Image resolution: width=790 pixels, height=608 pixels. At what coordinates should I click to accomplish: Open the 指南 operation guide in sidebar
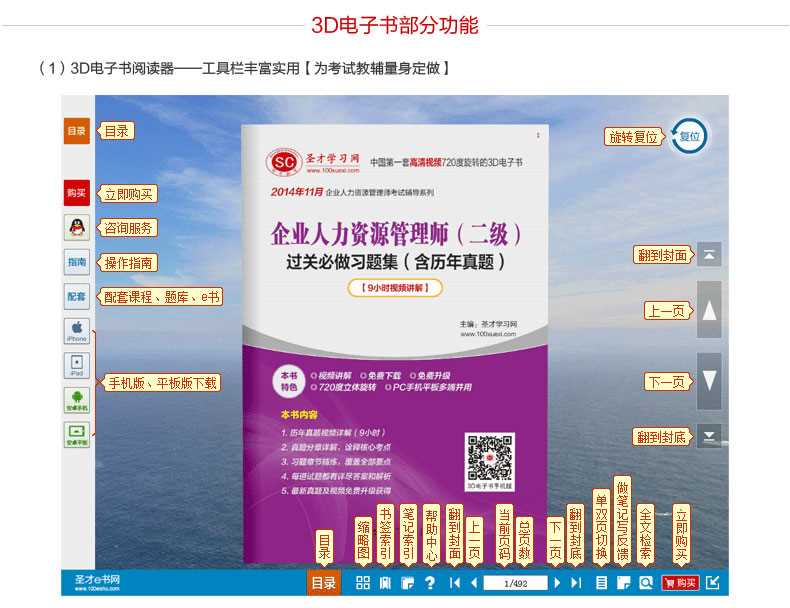[77, 262]
